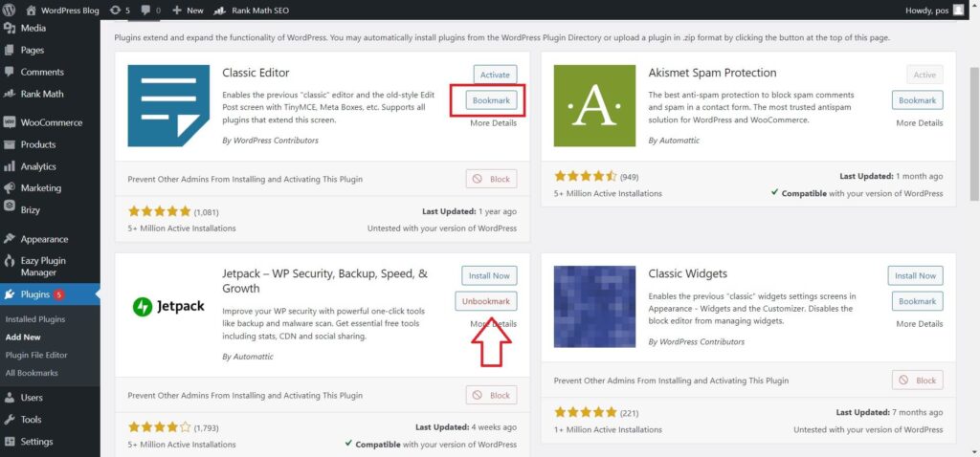Open Classic Widgets plugin thumbnail
The width and height of the screenshot is (980, 457).
pyautogui.click(x=594, y=307)
